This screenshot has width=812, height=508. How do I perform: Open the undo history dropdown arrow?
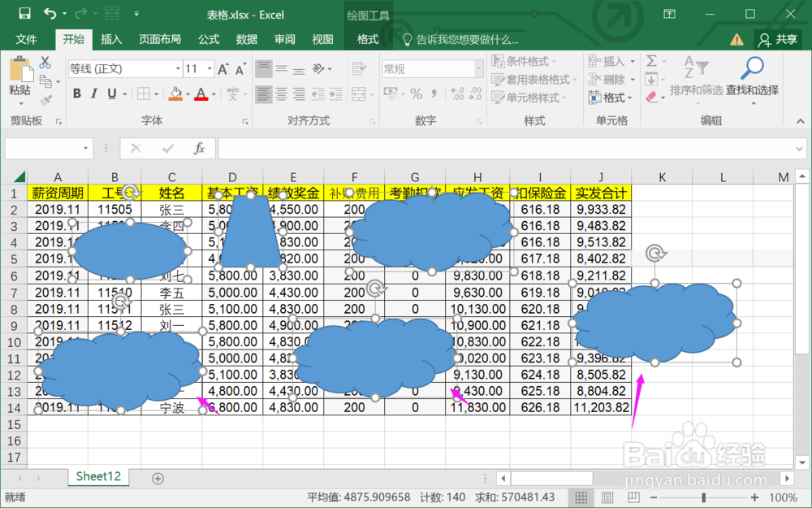[x=65, y=14]
